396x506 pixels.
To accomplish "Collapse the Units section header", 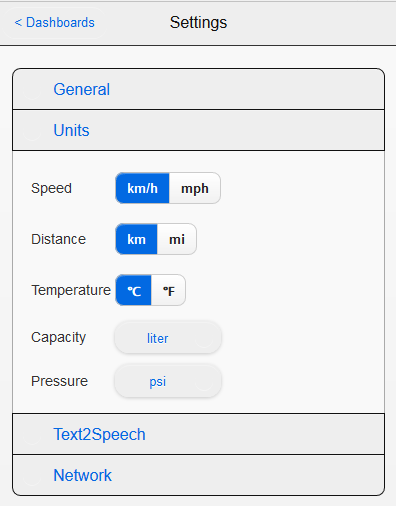I will [198, 130].
